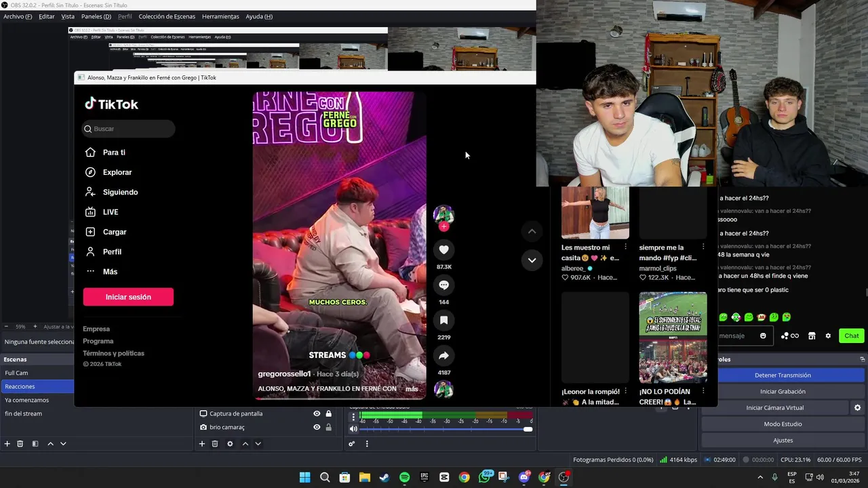Open Steam from the taskbar
Viewport: 868px width, 488px height.
click(384, 477)
